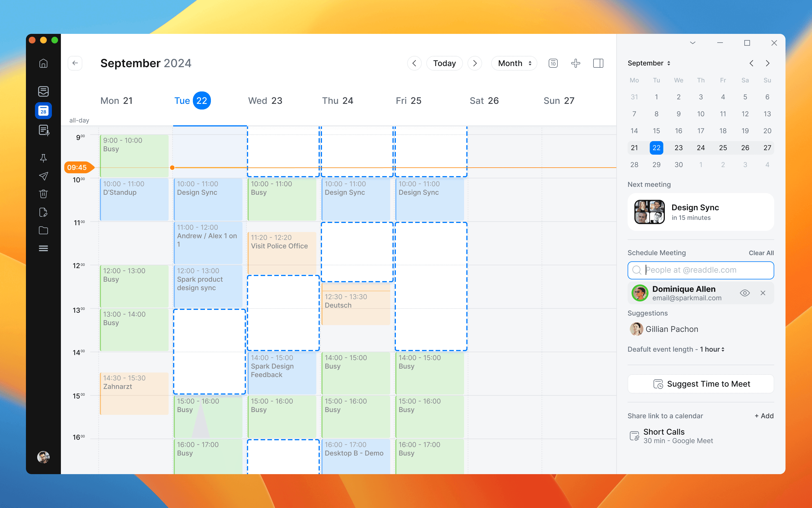
Task: Open the Sent paper plane icon
Action: 43,176
